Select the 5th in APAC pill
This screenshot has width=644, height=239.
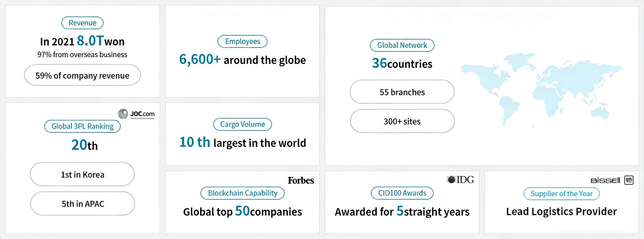[83, 204]
